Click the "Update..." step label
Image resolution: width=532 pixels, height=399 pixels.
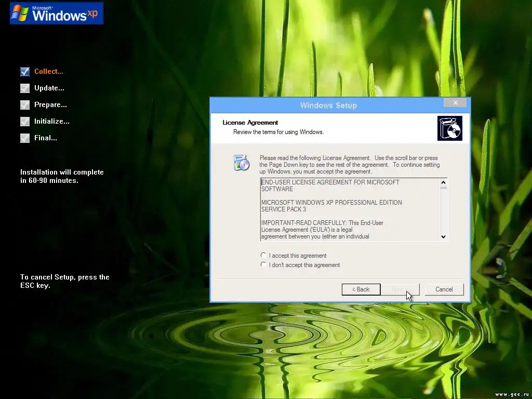pos(49,88)
